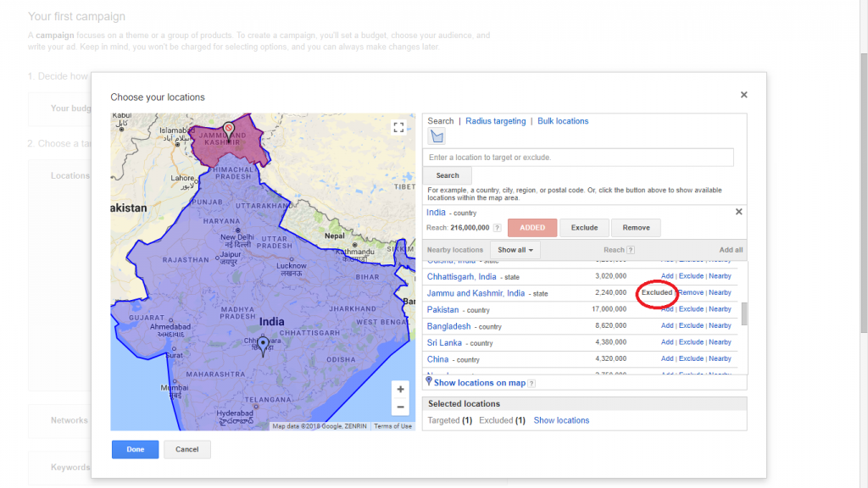
Task: Click the ADDED button for India
Action: [532, 228]
